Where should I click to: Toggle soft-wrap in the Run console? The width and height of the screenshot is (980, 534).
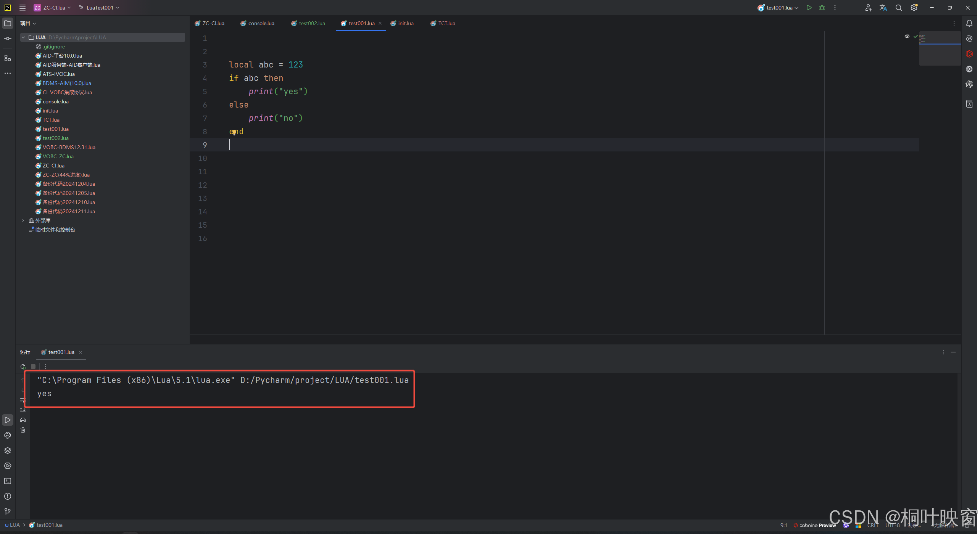(23, 400)
